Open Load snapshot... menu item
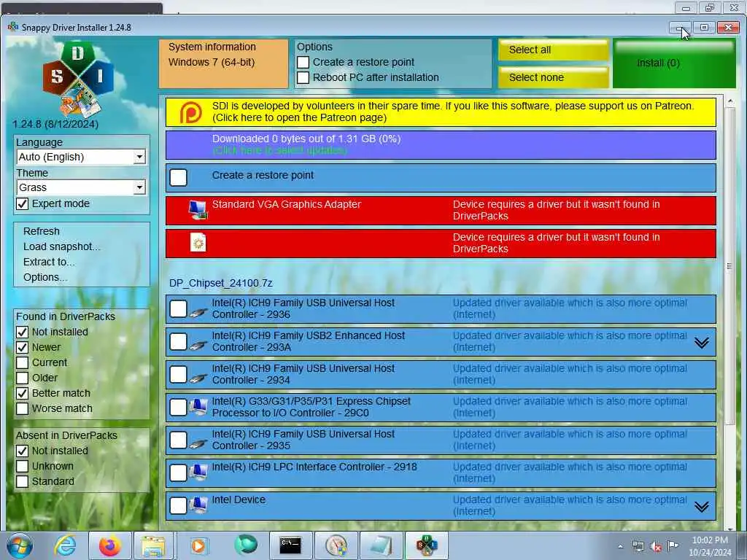747x560 pixels. [62, 246]
